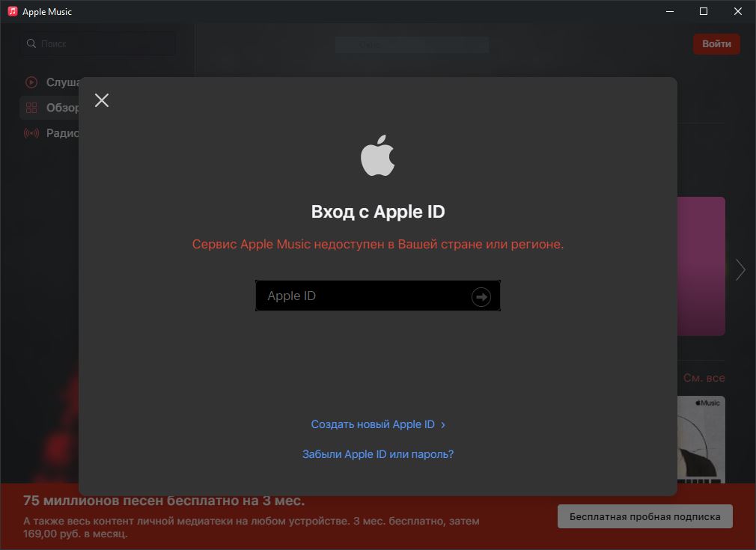Click Бесплатная пробная подписка button
The image size is (756, 550).
coord(645,517)
